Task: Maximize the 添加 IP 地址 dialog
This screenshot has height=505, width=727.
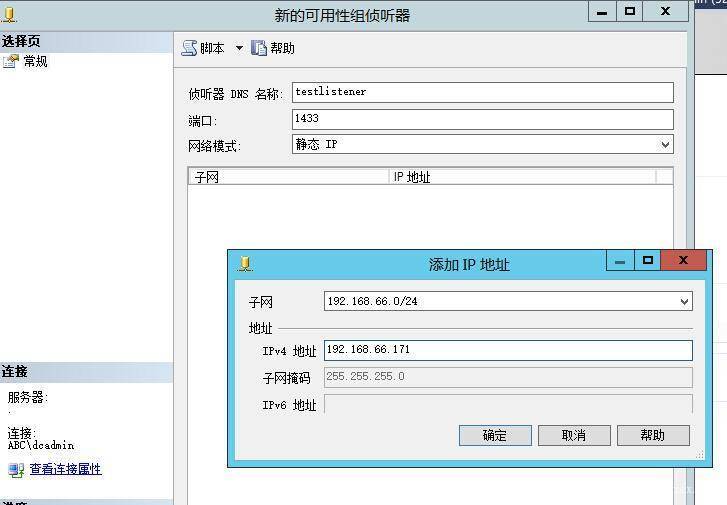Action: pos(648,261)
